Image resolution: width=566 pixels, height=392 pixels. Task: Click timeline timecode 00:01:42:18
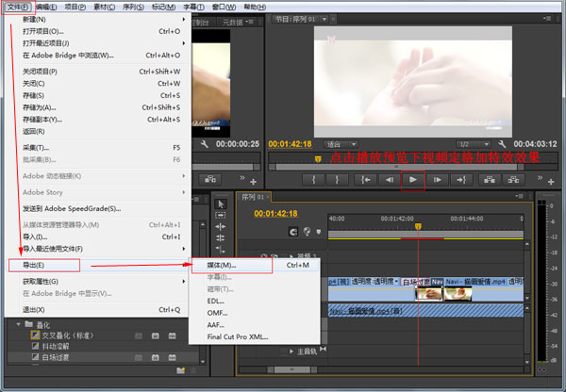[x=275, y=214]
